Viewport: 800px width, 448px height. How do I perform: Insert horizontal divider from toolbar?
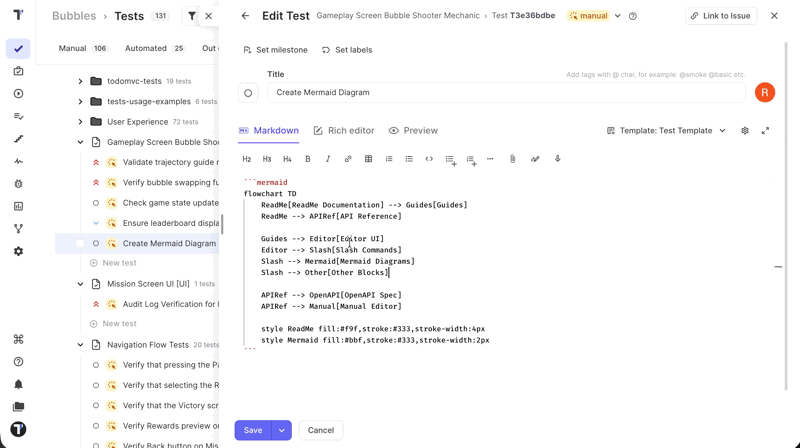coord(490,159)
